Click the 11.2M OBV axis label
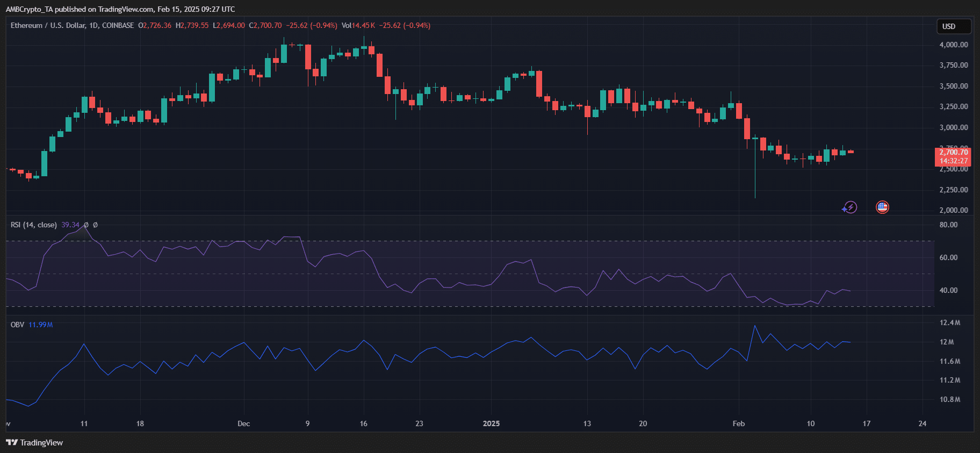 pyautogui.click(x=950, y=380)
